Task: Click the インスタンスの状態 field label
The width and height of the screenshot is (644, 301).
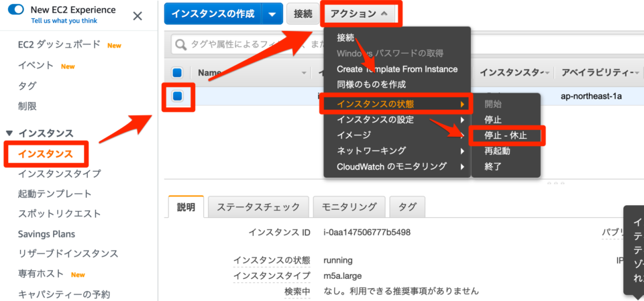Action: pos(272,260)
